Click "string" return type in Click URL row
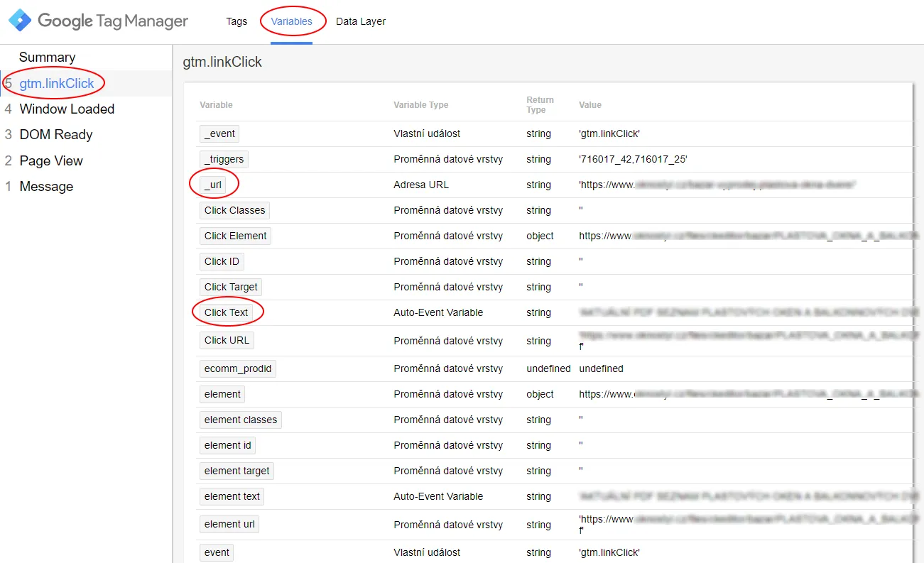This screenshot has height=563, width=924. [538, 340]
